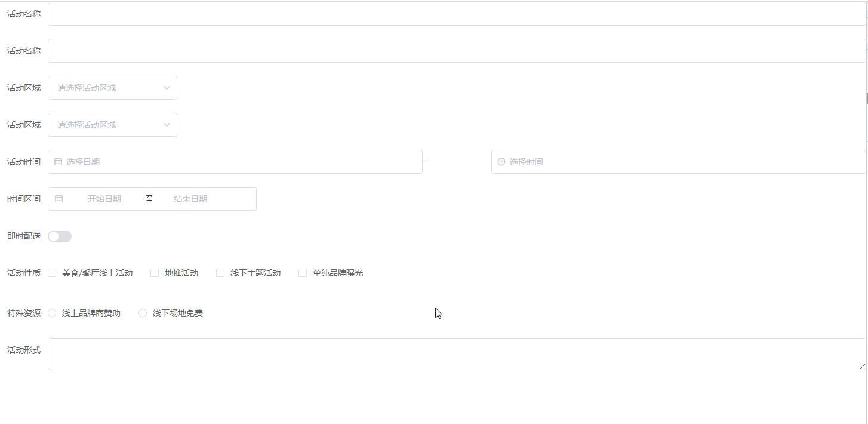Check 美食/餐厅线上活动 checkbox

(52, 273)
